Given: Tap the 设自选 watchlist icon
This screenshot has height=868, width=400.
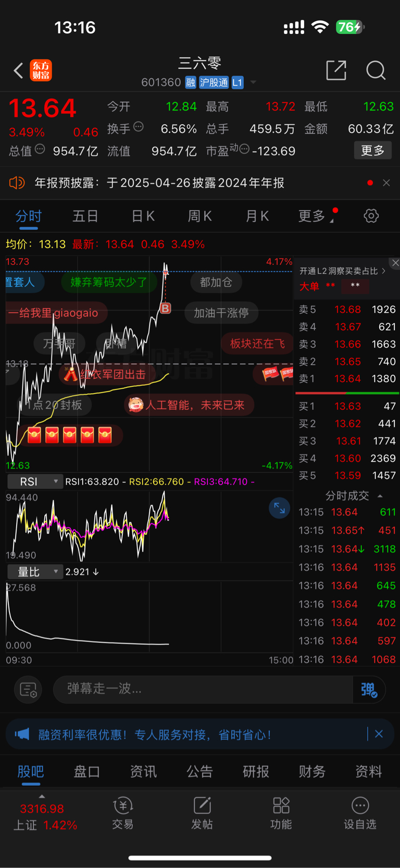Looking at the screenshot, I should click(360, 813).
